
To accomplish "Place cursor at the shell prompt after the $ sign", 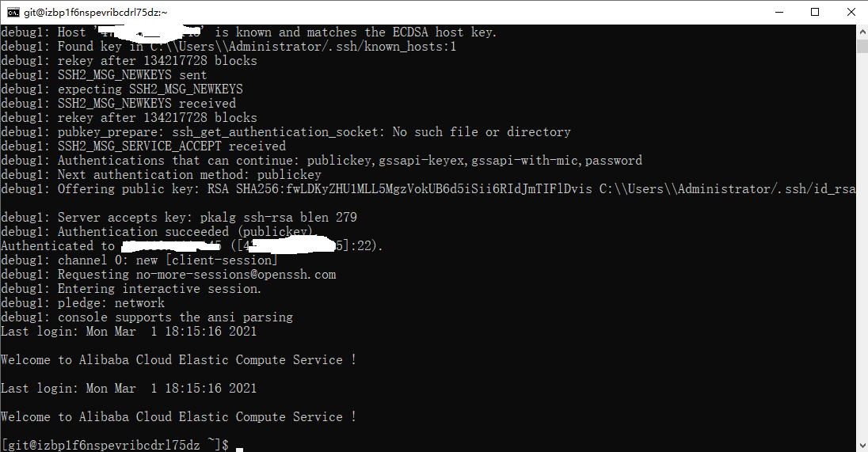I will [239, 446].
